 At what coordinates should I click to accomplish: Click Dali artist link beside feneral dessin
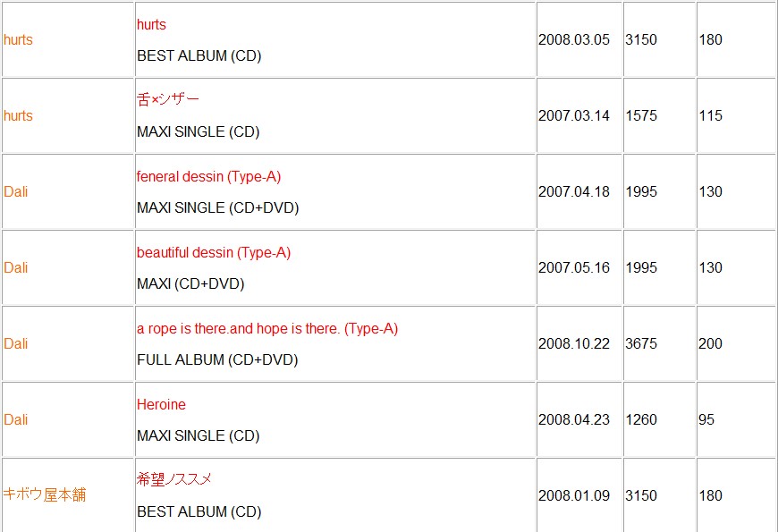pos(15,192)
